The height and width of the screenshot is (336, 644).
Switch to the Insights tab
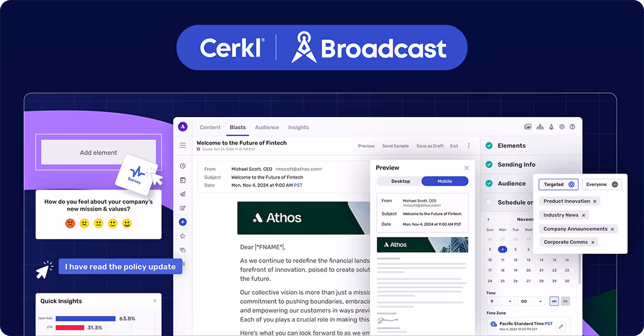pos(298,128)
